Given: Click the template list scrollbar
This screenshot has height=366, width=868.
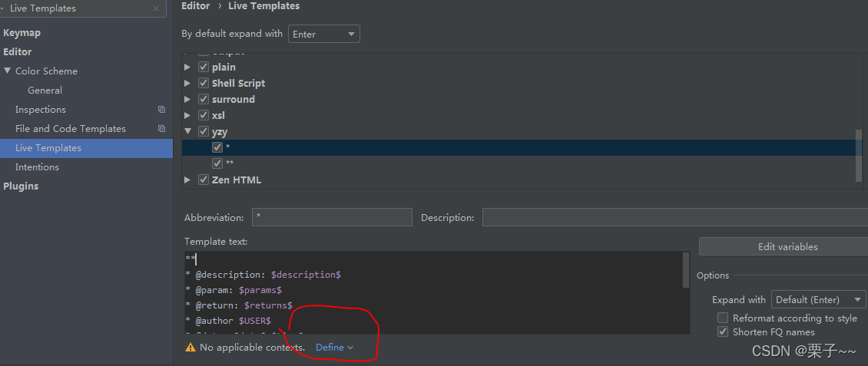Looking at the screenshot, I should [x=858, y=155].
